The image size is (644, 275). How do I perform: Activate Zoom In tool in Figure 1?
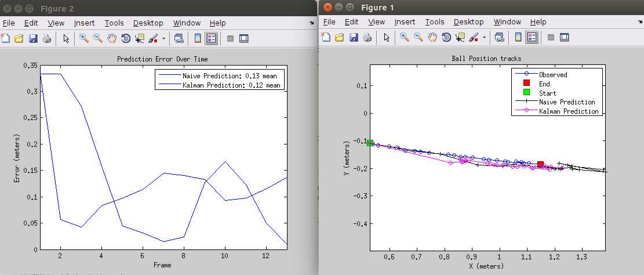pos(405,37)
